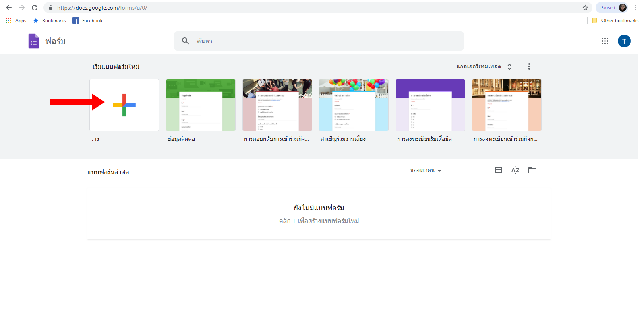The width and height of the screenshot is (644, 332).
Task: Click the purple Google Forms logo
Action: coord(34,41)
